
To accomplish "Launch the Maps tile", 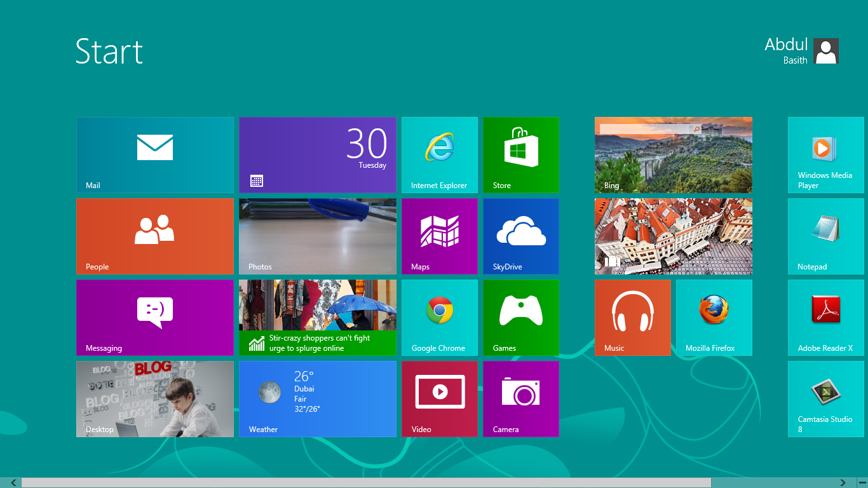I will pyautogui.click(x=440, y=236).
